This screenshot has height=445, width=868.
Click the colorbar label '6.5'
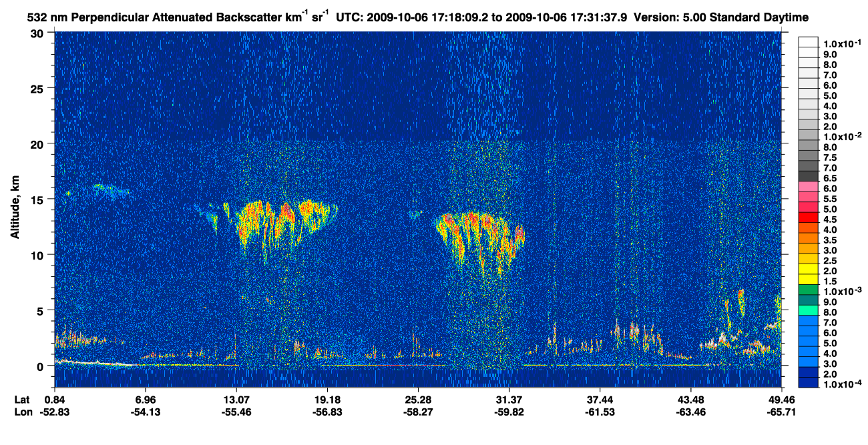coord(830,178)
